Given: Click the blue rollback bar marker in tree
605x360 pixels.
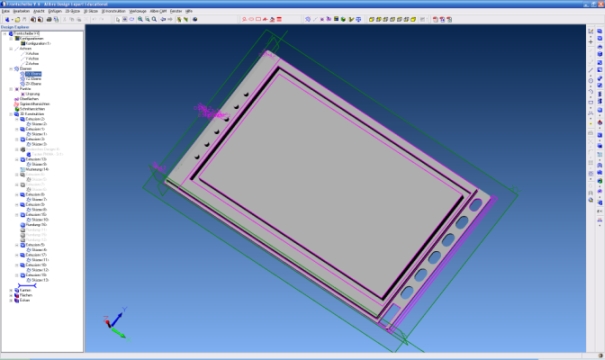Looking at the screenshot, I should pos(27,286).
